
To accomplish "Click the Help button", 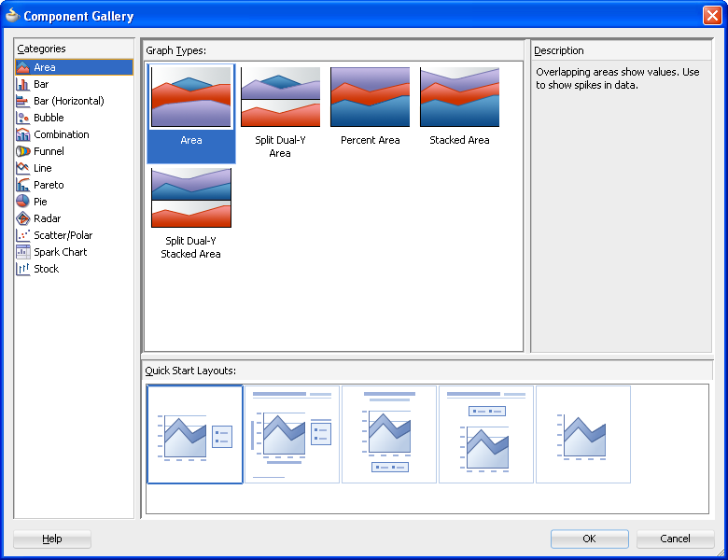I will pyautogui.click(x=52, y=539).
